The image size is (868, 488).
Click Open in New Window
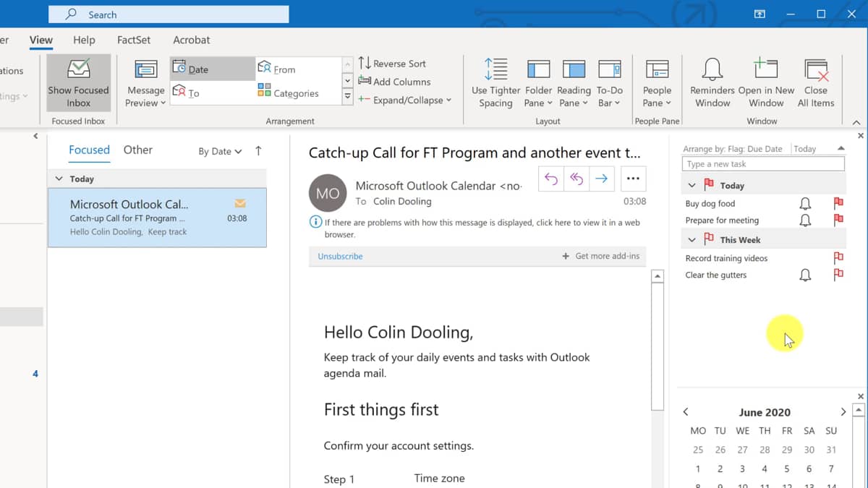[766, 82]
